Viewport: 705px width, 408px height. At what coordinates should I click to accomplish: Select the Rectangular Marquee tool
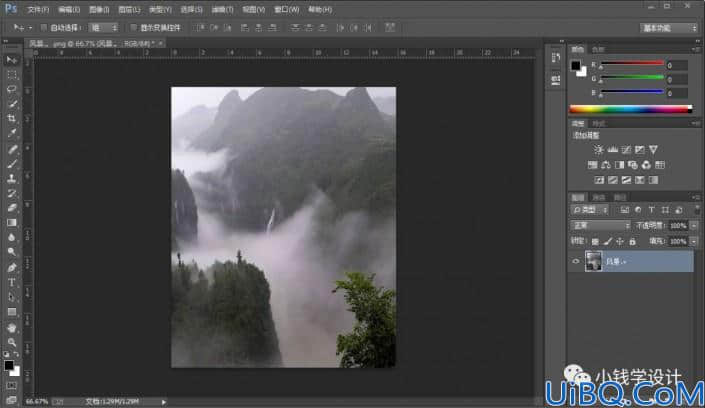coord(12,75)
